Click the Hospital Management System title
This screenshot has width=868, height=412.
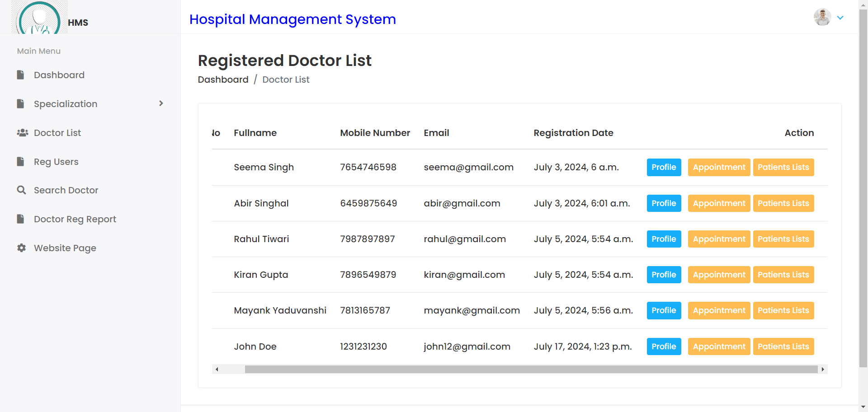point(292,19)
